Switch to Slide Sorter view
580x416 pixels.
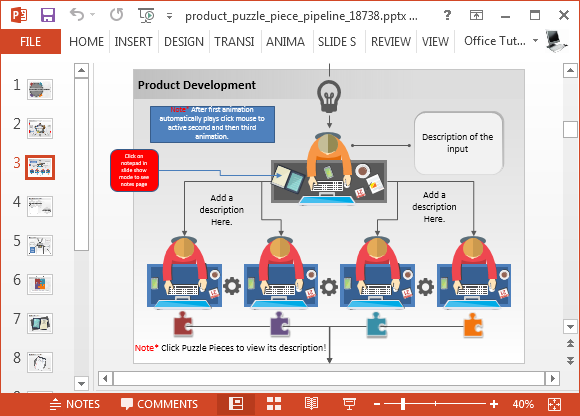274,404
